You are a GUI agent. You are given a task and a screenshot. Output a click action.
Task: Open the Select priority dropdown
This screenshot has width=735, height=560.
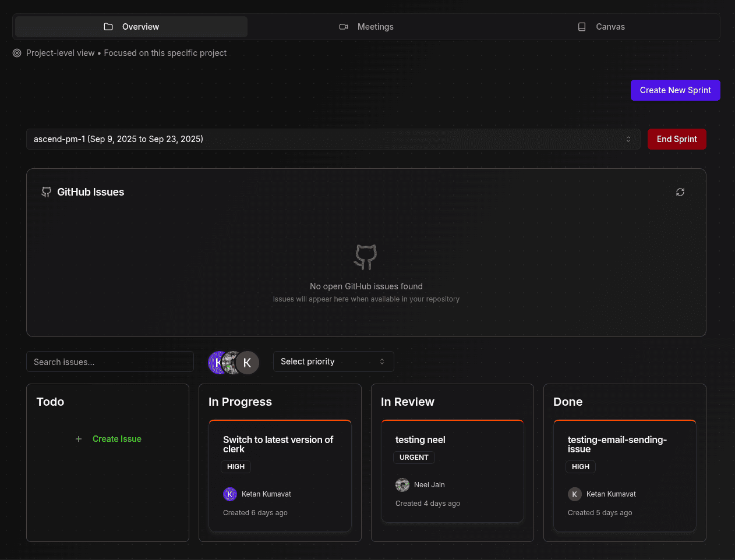click(334, 361)
